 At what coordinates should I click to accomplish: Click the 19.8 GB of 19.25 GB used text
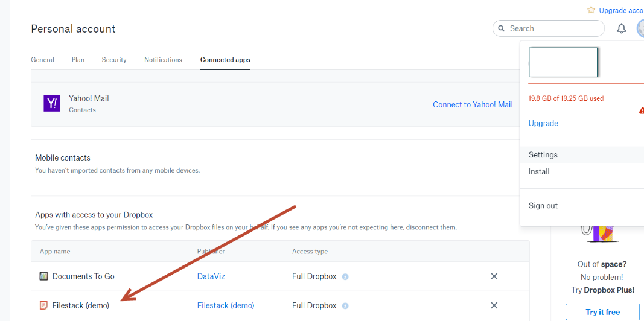pos(566,98)
